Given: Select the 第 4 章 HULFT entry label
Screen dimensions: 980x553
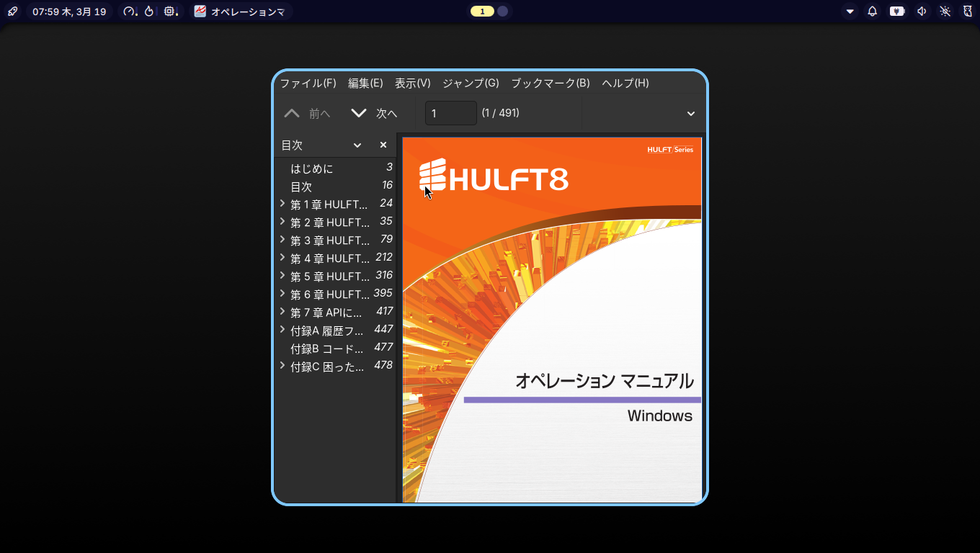Looking at the screenshot, I should coord(330,258).
